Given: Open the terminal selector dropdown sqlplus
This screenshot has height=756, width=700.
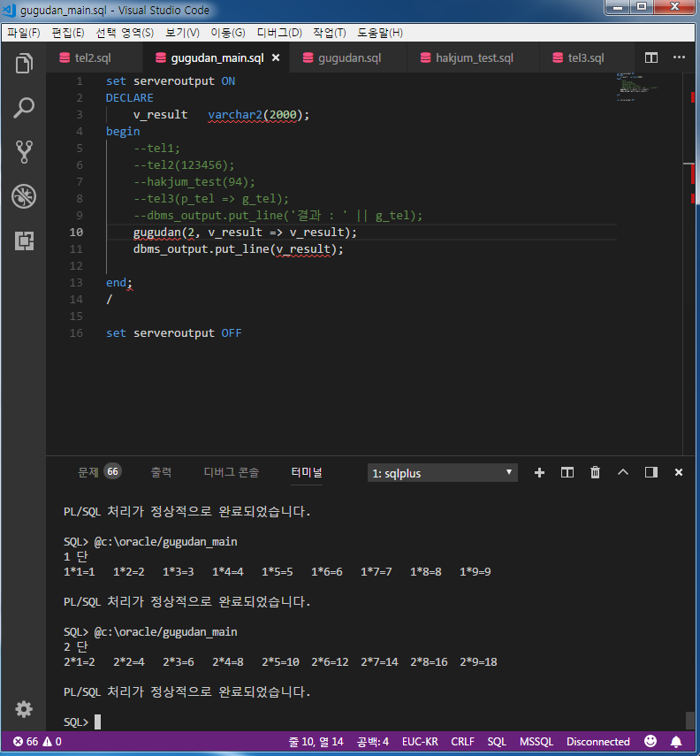Looking at the screenshot, I should tap(442, 473).
